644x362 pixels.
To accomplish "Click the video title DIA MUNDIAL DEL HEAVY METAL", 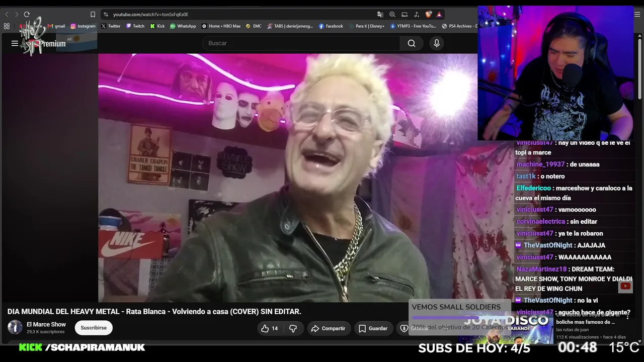I will (154, 311).
